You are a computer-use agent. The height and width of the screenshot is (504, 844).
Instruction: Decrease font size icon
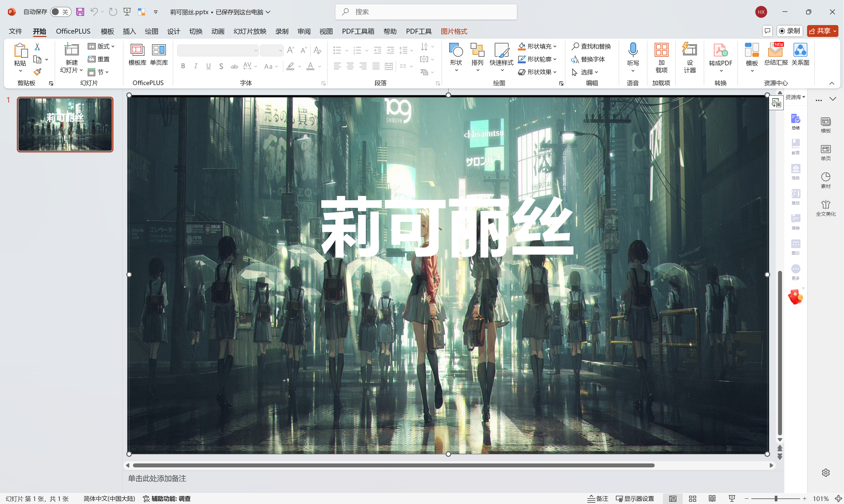pos(304,50)
